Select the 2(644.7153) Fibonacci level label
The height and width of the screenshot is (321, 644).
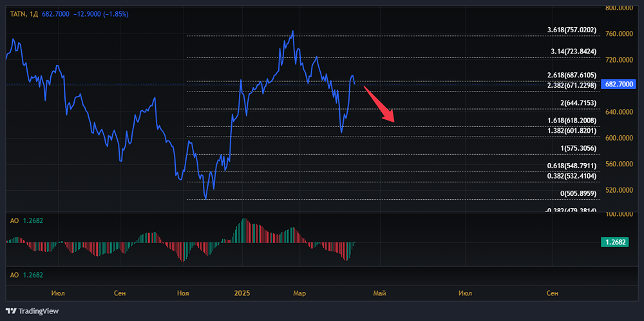point(578,103)
